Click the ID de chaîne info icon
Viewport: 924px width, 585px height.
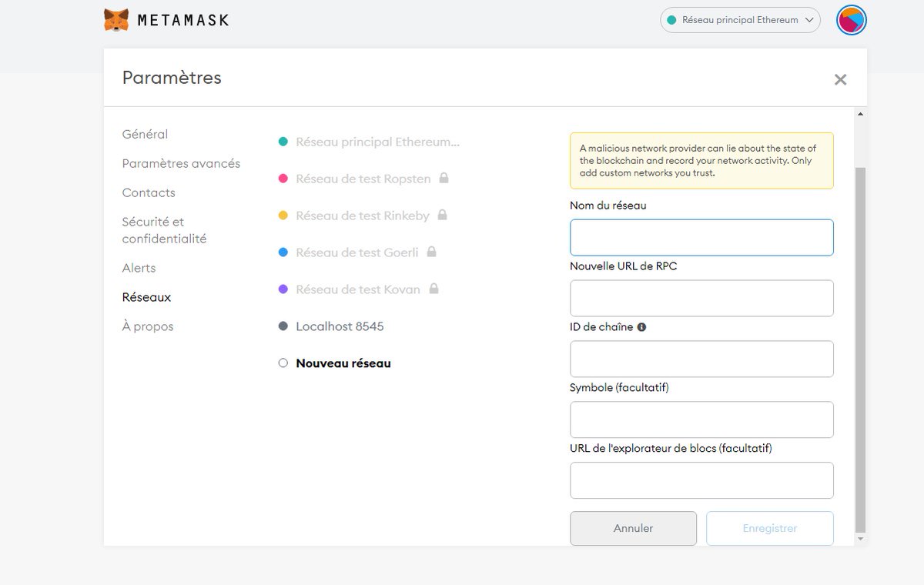[x=641, y=327]
